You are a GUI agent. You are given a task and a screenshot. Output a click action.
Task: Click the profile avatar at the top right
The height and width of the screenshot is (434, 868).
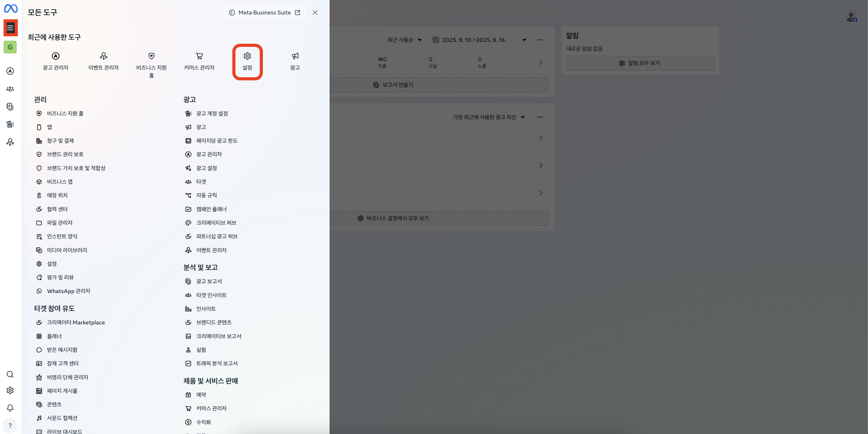pyautogui.click(x=851, y=16)
